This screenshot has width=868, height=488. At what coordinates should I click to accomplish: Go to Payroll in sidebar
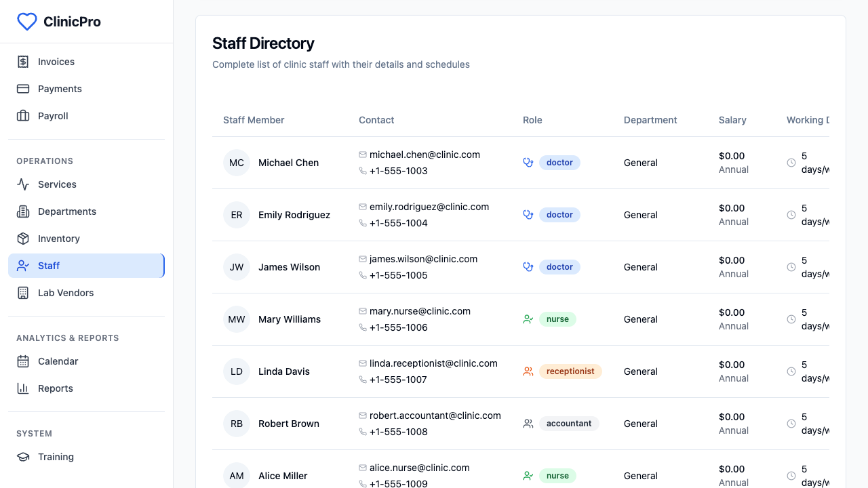tap(86, 116)
